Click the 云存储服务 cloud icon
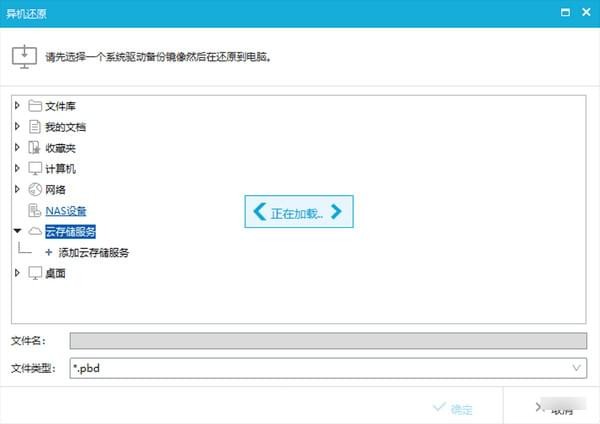Viewport: 600px width, 424px height. pos(35,231)
